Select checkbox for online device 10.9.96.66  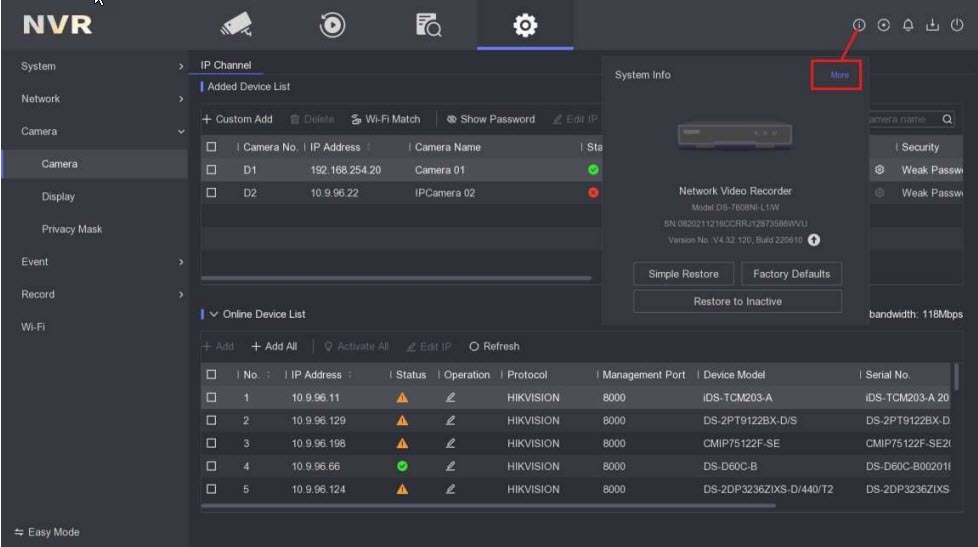tap(211, 466)
